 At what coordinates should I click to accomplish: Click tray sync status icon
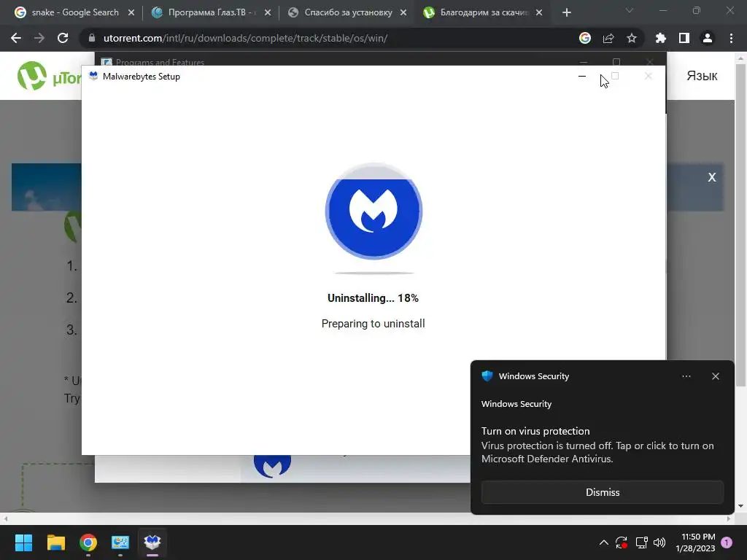(622, 542)
